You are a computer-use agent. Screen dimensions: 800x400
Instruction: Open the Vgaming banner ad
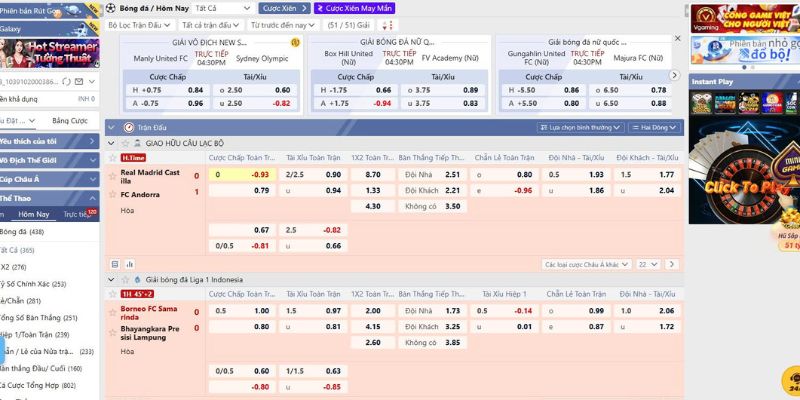(745, 19)
